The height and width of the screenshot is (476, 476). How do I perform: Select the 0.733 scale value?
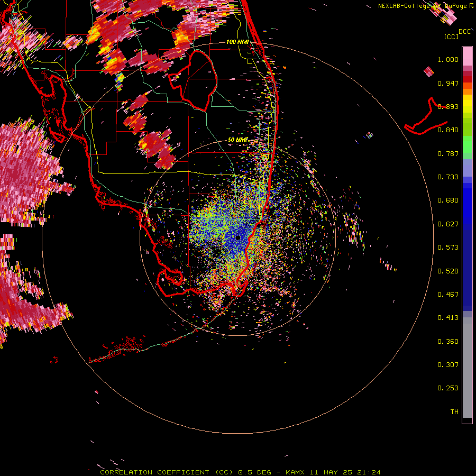(x=448, y=177)
